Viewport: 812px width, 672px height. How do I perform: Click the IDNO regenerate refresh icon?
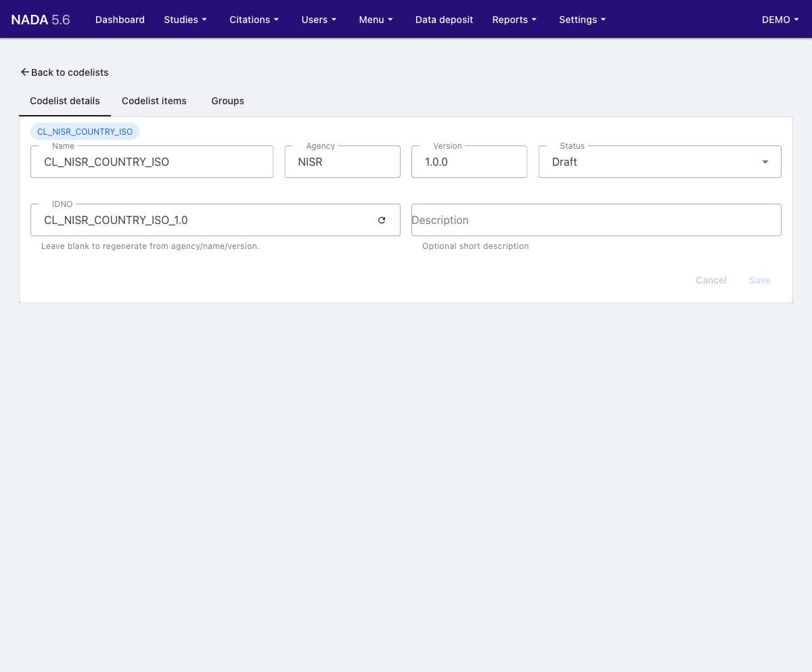382,220
